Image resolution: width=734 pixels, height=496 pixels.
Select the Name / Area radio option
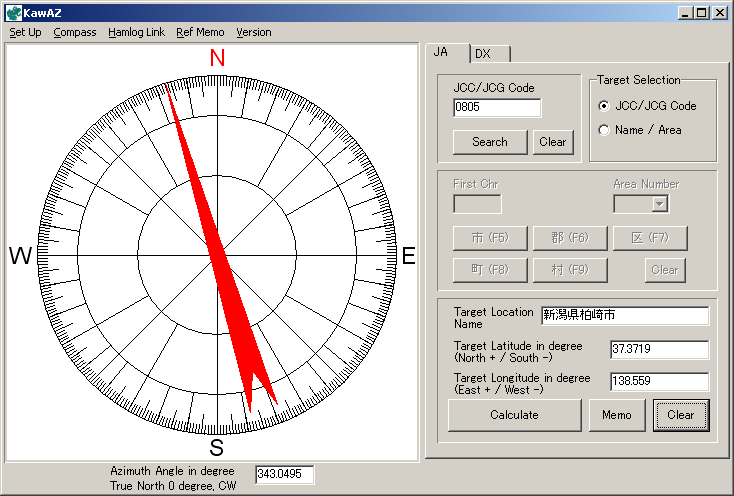[639, 130]
